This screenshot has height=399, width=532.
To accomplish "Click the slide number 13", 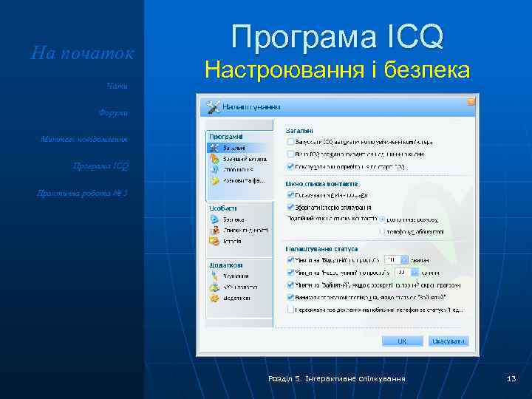I will [511, 378].
